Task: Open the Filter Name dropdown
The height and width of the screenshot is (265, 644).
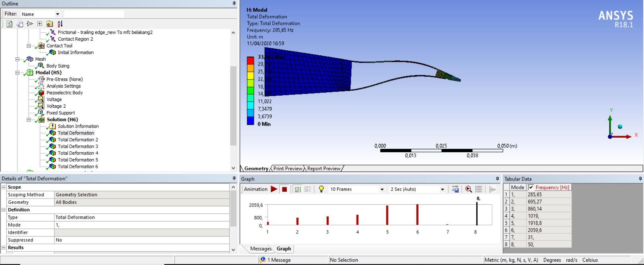Action: pyautogui.click(x=57, y=14)
